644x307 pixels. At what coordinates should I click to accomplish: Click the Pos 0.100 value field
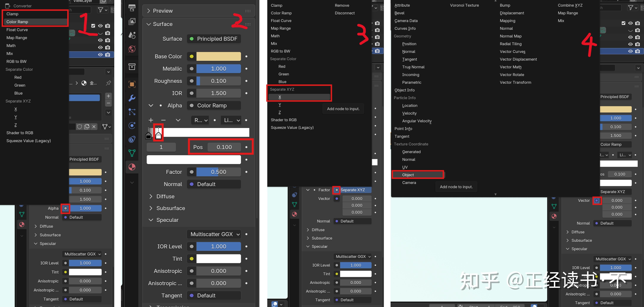pos(224,147)
